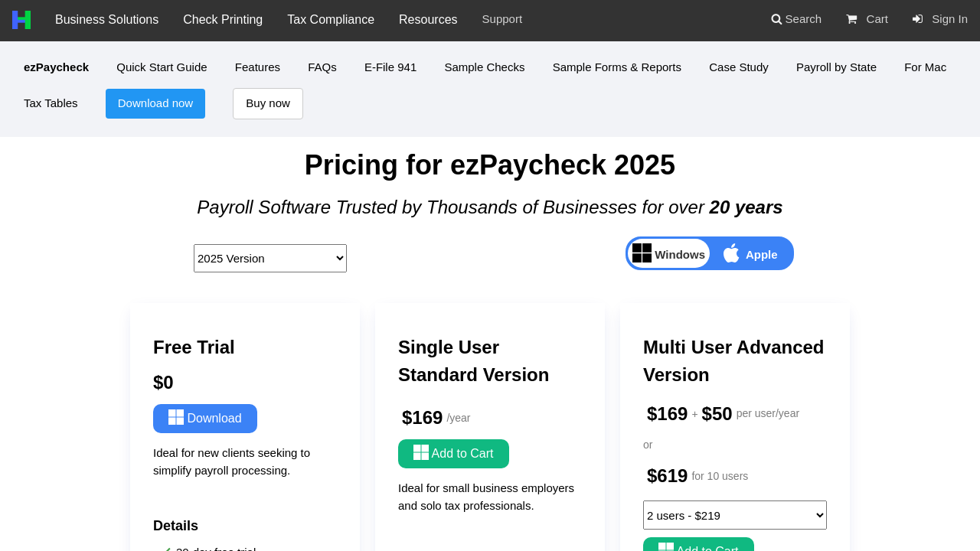
Task: Click the Multi User Advanced Version title
Action: point(733,361)
